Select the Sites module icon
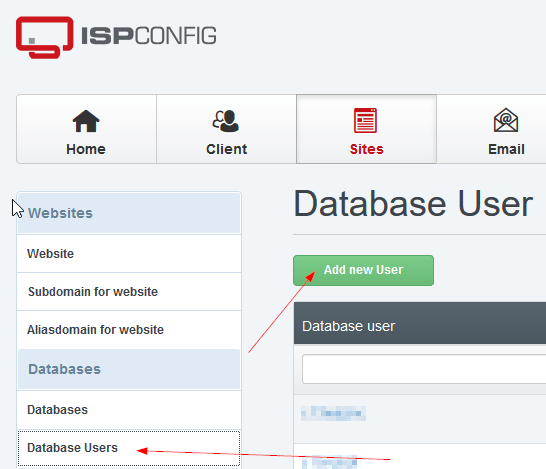The image size is (546, 469). [x=365, y=120]
